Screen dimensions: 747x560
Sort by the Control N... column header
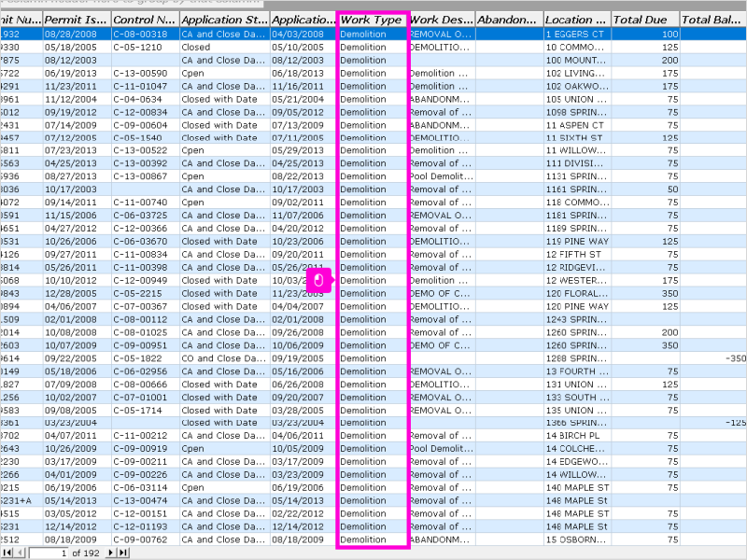tap(145, 20)
